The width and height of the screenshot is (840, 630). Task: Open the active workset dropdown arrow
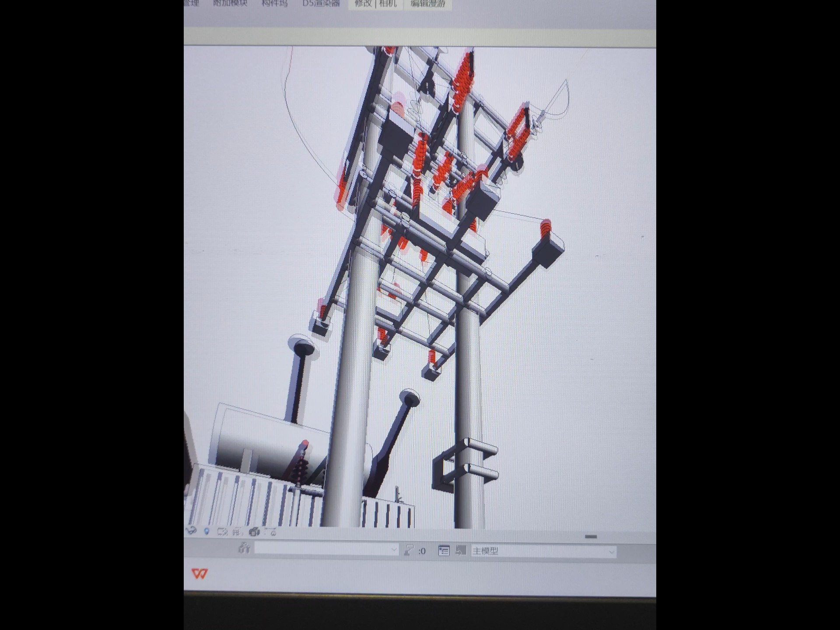click(394, 549)
